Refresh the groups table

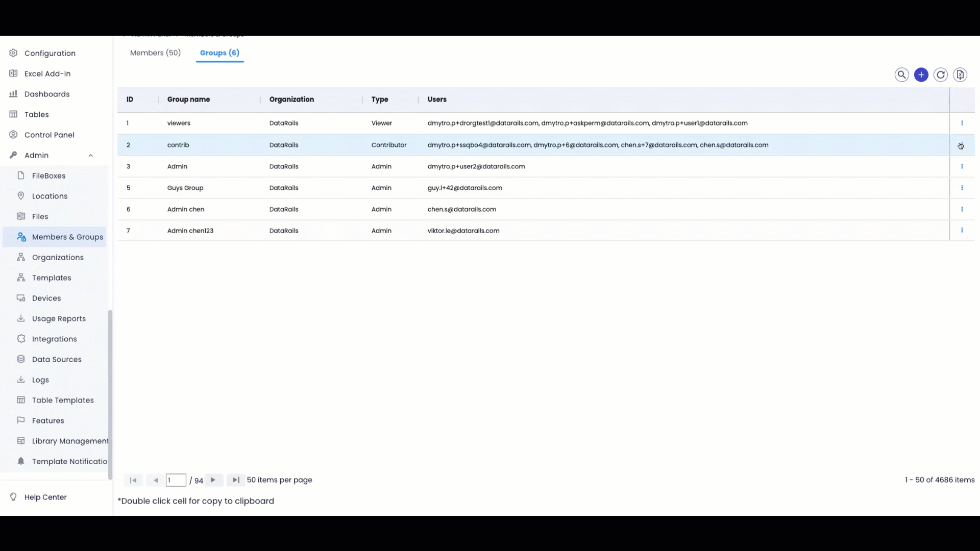point(941,75)
